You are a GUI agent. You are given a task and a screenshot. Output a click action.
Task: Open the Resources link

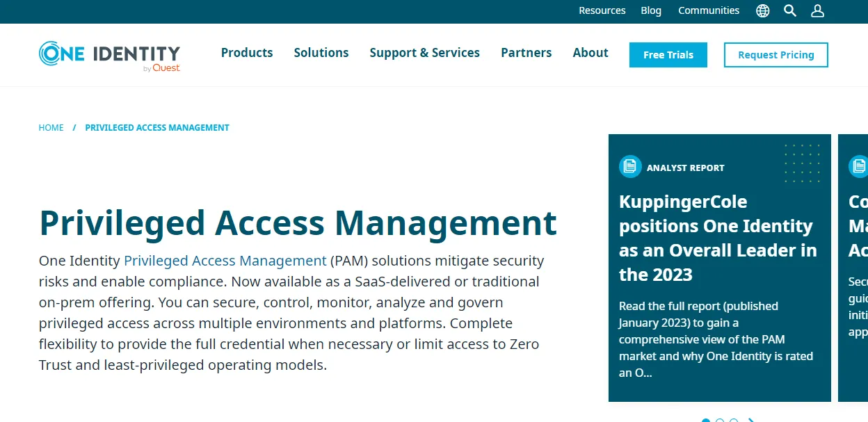click(x=602, y=10)
